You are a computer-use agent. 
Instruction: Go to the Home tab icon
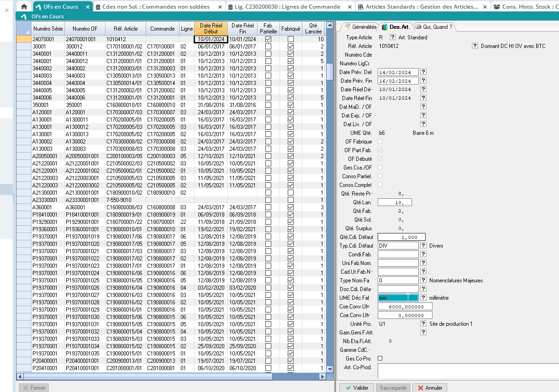[24, 7]
